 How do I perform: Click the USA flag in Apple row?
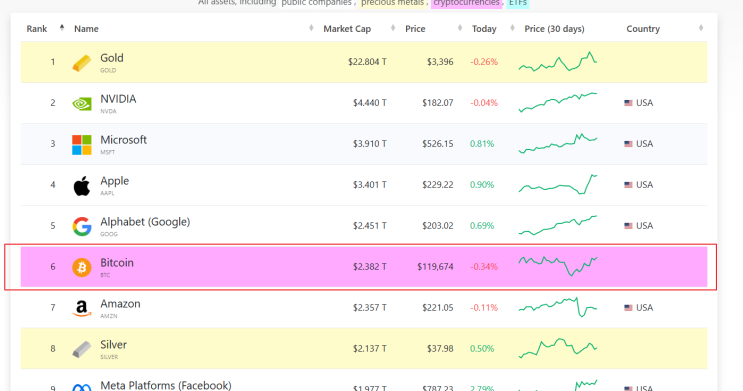click(628, 185)
